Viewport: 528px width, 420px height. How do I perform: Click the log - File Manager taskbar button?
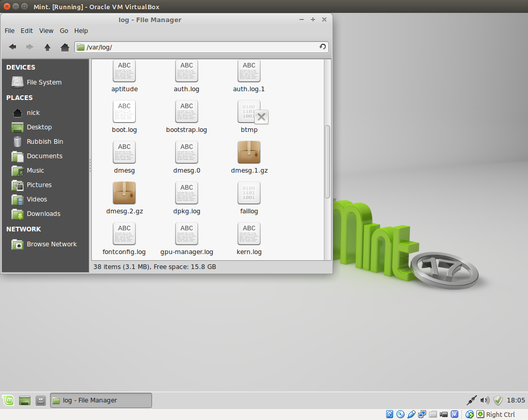[x=101, y=400]
